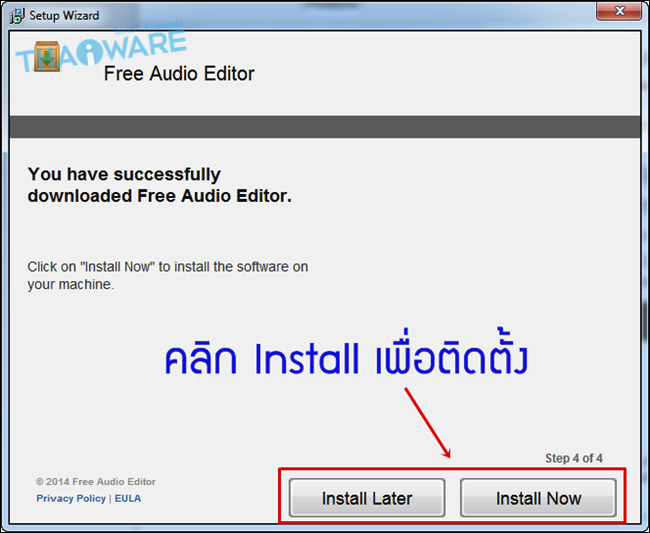Click the Setup Wizard title bar icon
This screenshot has width=650, height=533.
[17, 16]
